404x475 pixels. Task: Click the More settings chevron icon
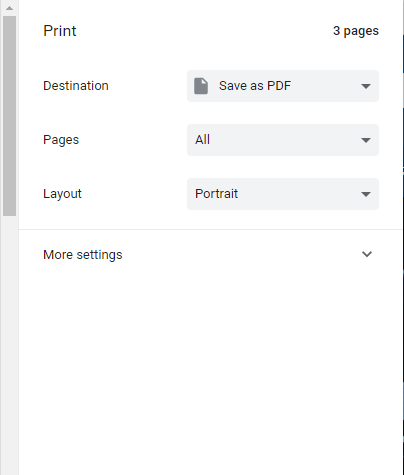(x=367, y=254)
